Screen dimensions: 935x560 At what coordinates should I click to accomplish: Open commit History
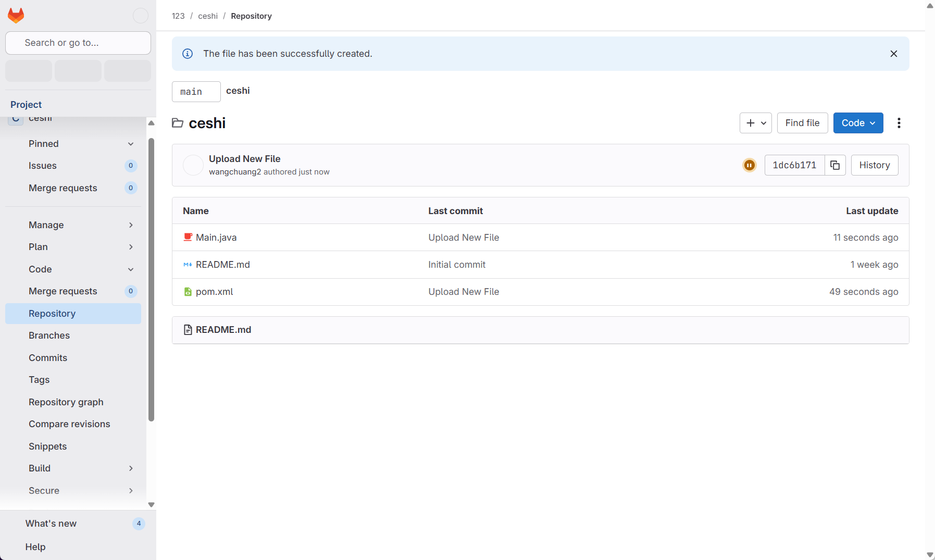click(x=875, y=165)
